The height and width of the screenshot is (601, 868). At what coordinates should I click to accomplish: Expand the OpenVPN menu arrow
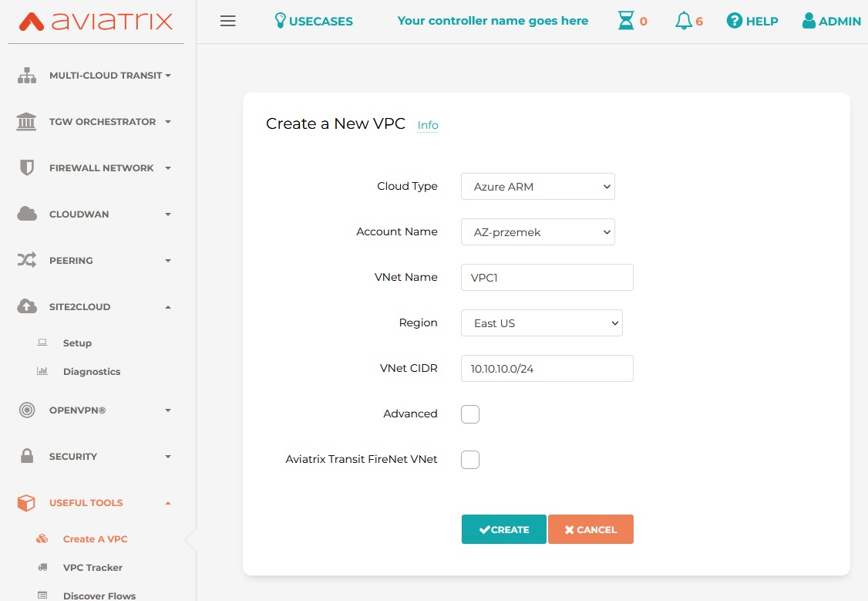(168, 410)
